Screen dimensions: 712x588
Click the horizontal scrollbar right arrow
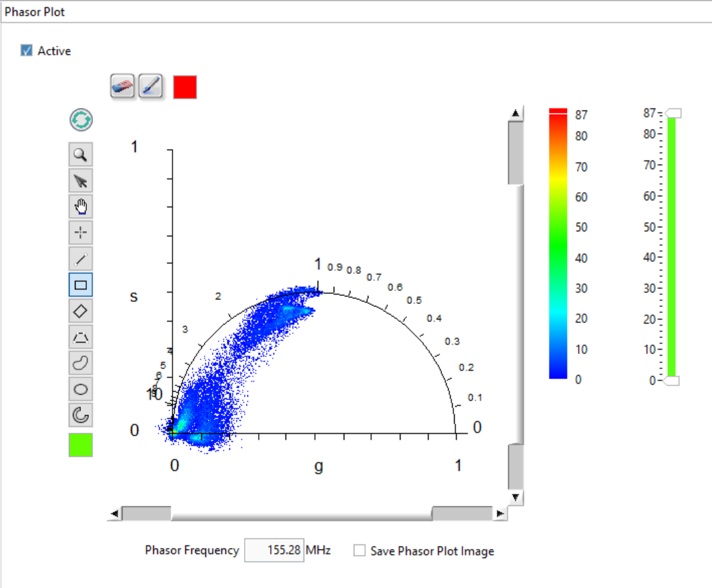point(500,514)
